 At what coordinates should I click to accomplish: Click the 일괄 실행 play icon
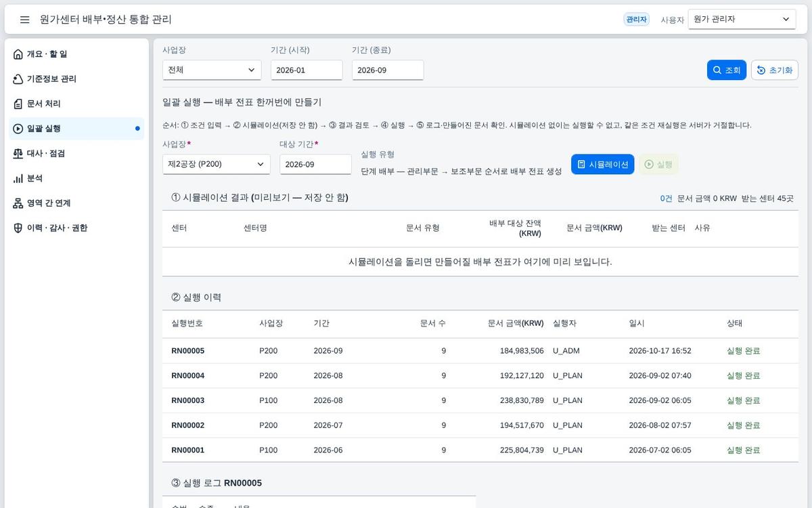click(18, 129)
